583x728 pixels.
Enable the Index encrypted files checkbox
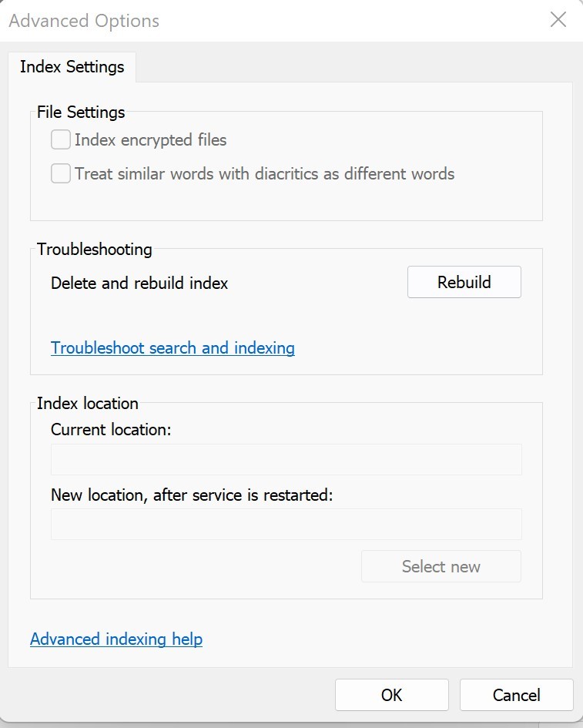pyautogui.click(x=61, y=140)
